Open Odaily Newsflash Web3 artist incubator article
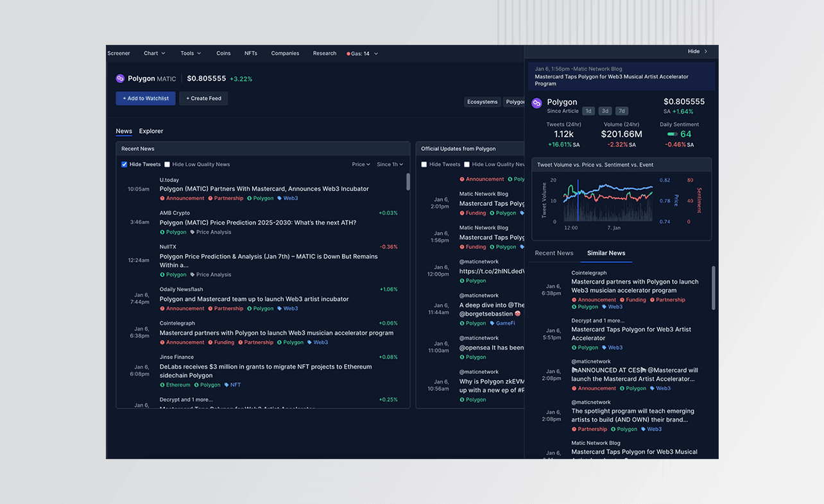Screen dimensions: 824x504 pyautogui.click(x=254, y=299)
